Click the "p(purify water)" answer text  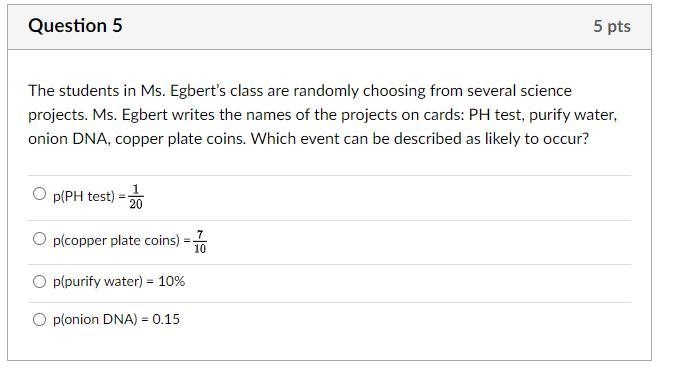98,282
